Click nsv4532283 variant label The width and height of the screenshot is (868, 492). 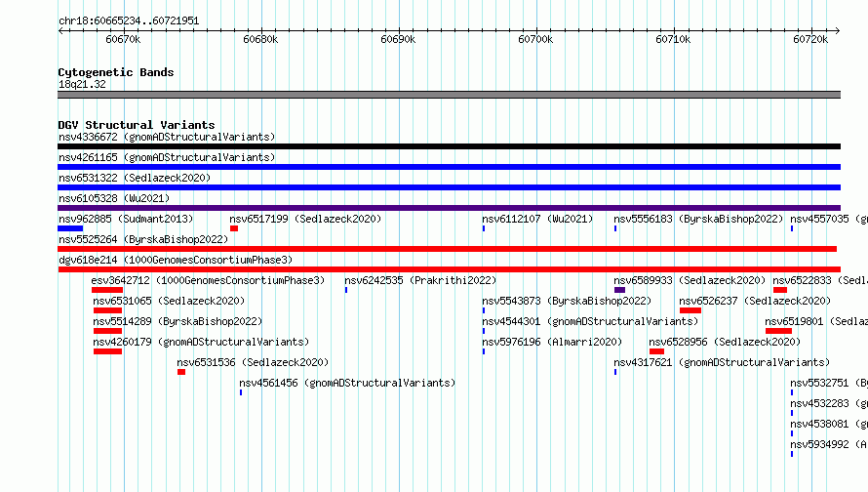(829, 403)
